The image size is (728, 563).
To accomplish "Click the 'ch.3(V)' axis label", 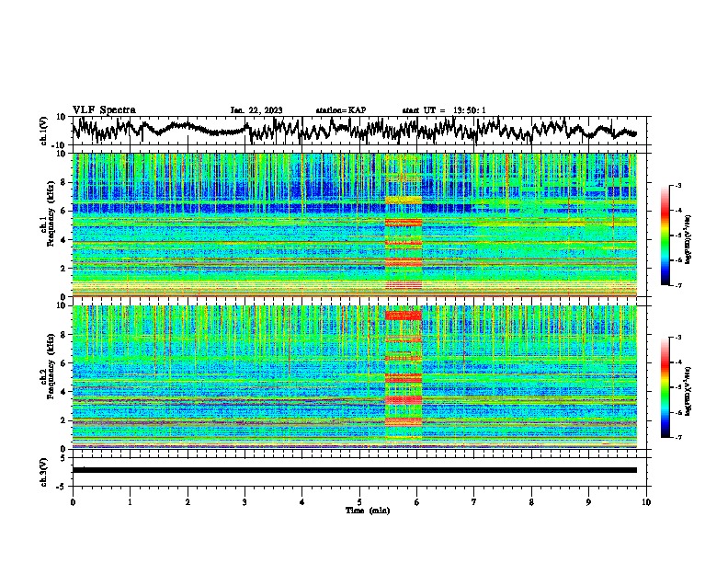I will click(x=43, y=473).
